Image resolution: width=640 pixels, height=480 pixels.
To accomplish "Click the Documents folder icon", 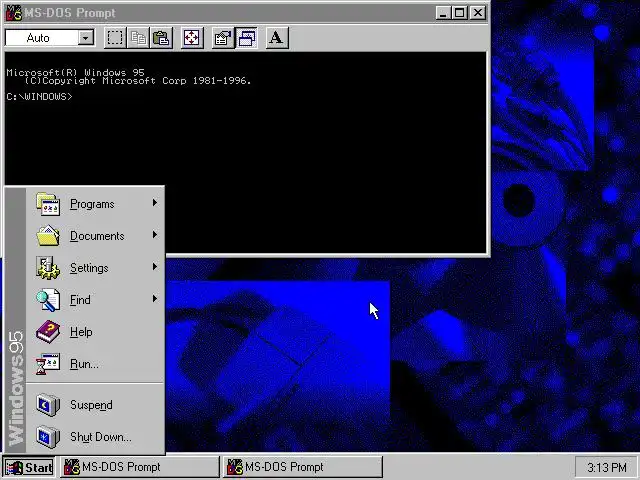I will click(x=48, y=236).
